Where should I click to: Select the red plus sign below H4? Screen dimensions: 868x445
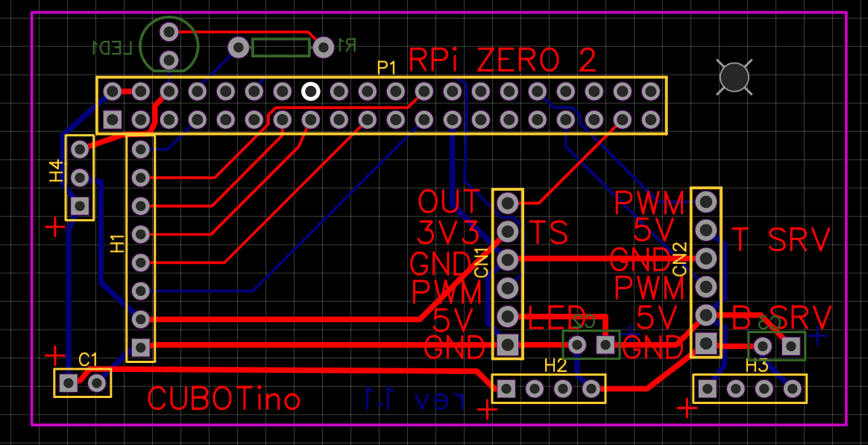tap(54, 227)
